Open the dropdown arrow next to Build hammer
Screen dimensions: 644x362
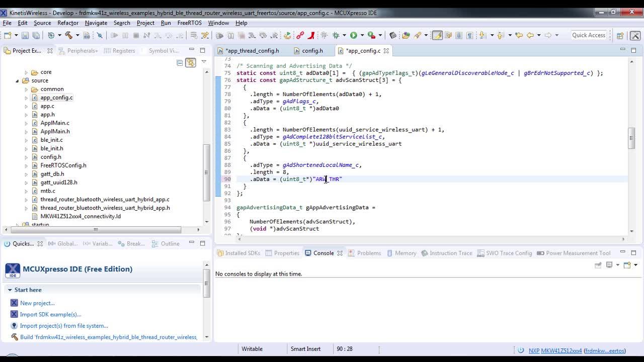pos(77,35)
